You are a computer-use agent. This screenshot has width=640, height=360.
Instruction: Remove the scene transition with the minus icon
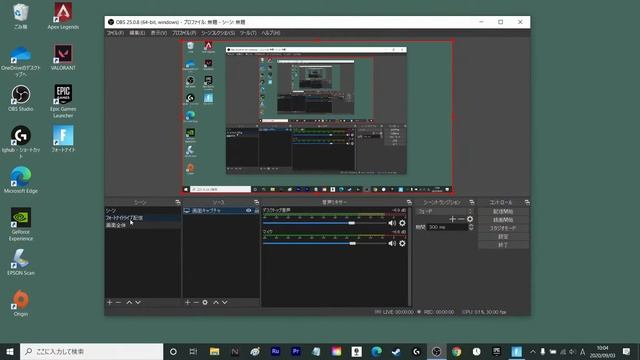point(461,219)
